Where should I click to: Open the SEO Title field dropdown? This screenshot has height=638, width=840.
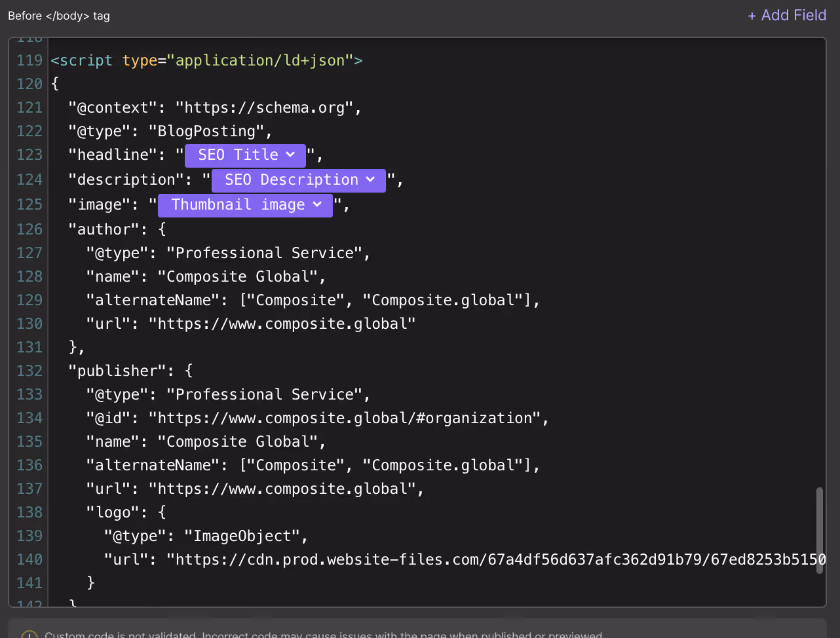pos(246,155)
